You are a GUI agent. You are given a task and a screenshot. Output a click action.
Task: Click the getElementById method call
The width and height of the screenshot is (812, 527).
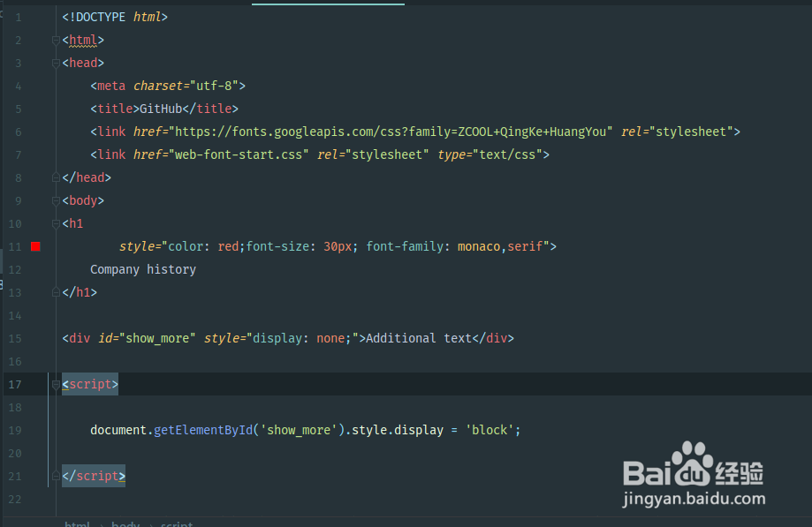(203, 430)
